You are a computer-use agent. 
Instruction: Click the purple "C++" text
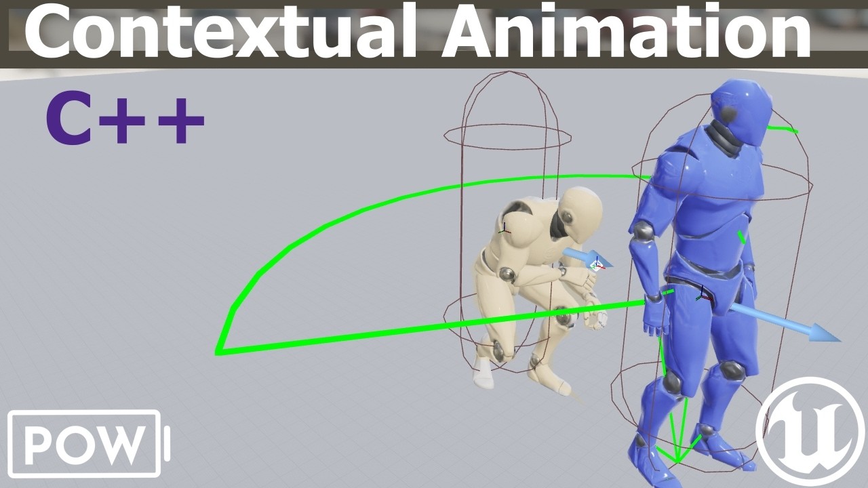125,120
